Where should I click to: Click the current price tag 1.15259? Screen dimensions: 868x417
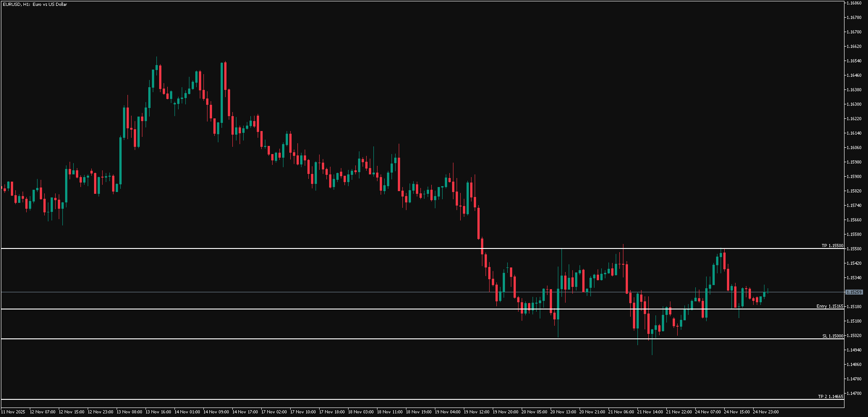click(x=854, y=292)
